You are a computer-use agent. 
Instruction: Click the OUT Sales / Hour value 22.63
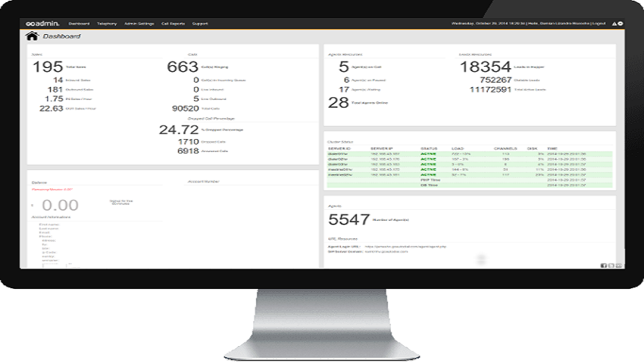(x=51, y=108)
